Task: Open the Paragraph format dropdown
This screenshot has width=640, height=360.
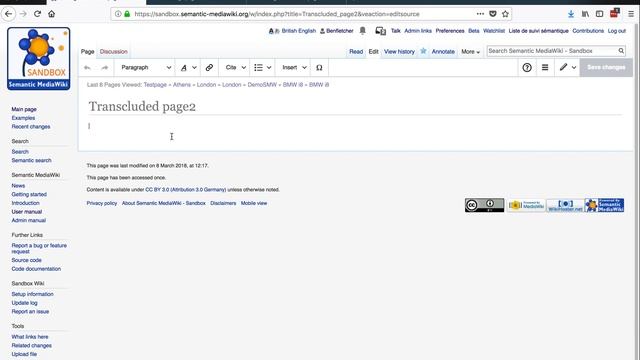Action: pyautogui.click(x=145, y=67)
